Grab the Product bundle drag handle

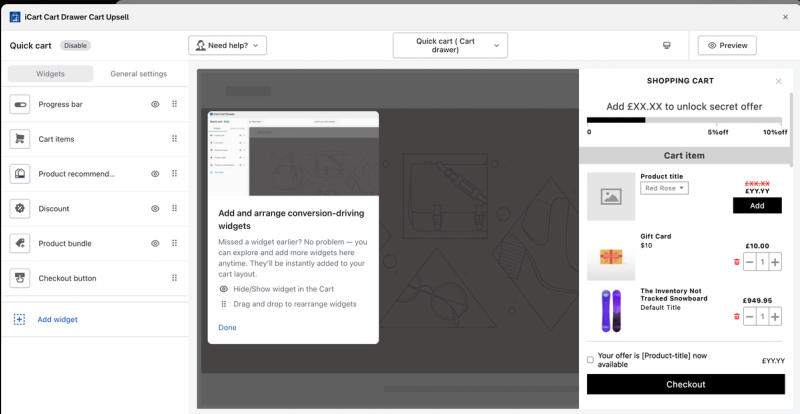pyautogui.click(x=174, y=243)
